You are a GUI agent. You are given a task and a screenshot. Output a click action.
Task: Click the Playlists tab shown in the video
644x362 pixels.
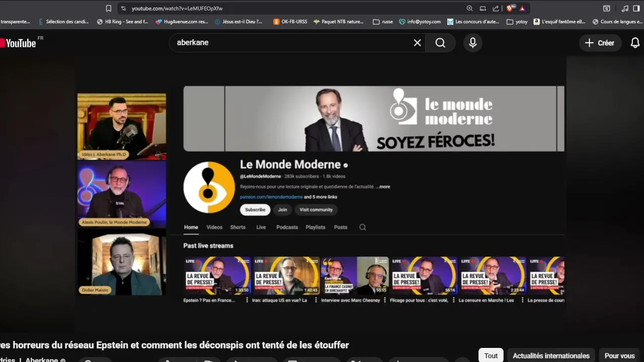(x=315, y=227)
